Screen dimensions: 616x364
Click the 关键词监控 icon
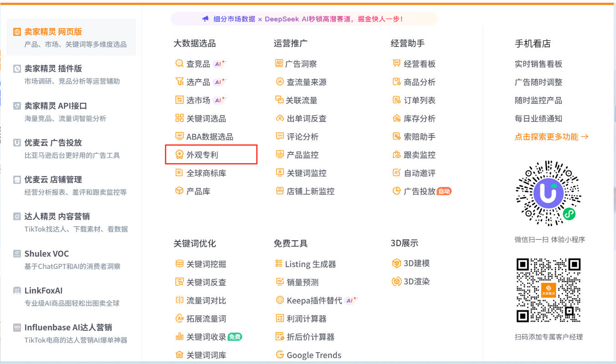point(280,173)
